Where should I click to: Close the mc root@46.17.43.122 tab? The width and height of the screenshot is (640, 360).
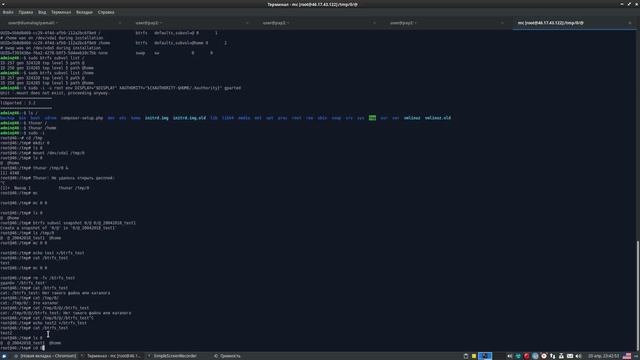point(629,23)
